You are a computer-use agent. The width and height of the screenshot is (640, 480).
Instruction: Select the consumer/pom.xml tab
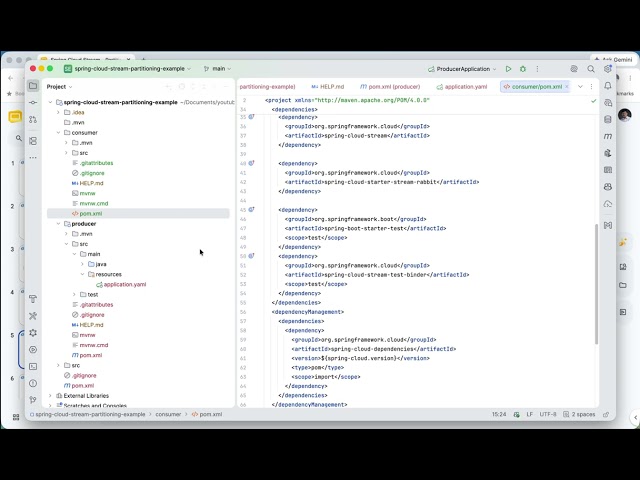coord(533,87)
